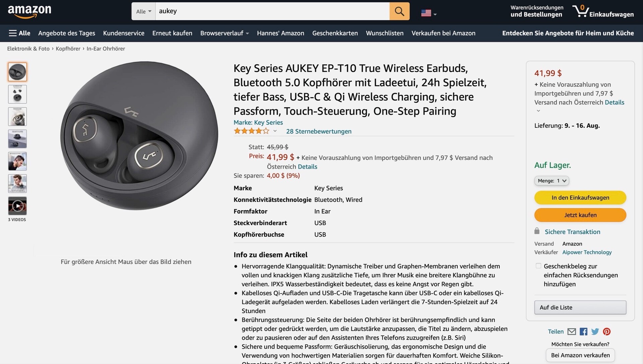Click the In den Einkaufswagen button
The image size is (643, 364).
point(580,198)
